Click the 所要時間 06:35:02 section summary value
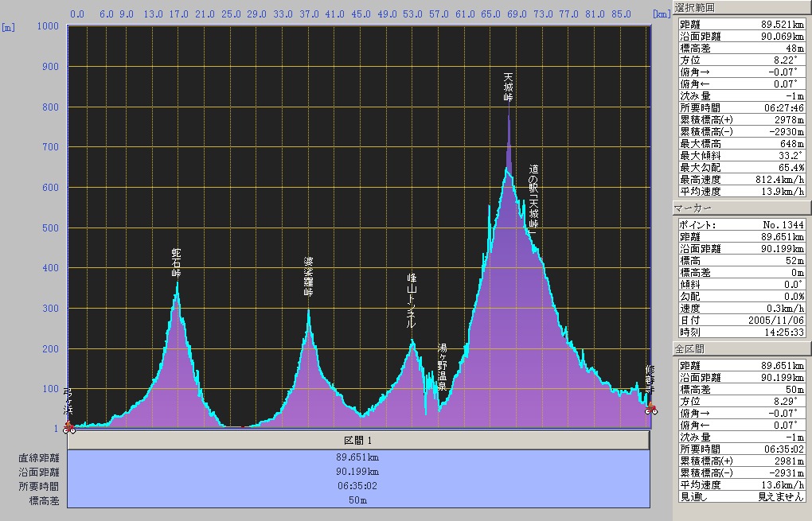 point(357,486)
